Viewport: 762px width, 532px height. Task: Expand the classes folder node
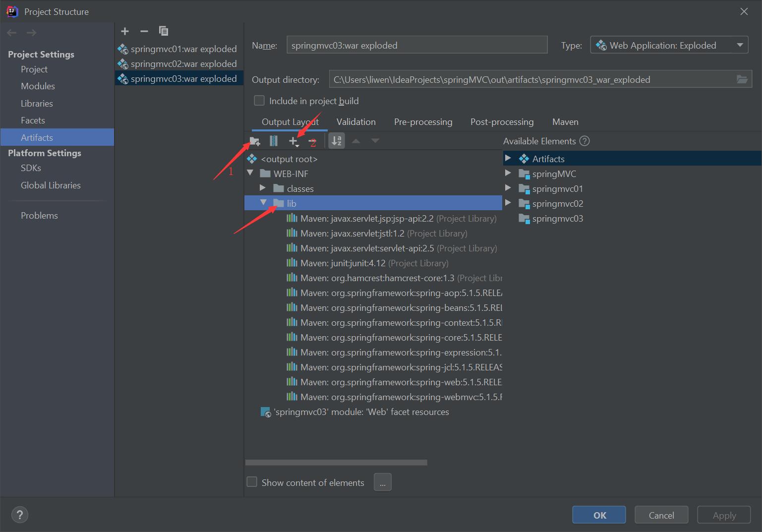pos(263,188)
